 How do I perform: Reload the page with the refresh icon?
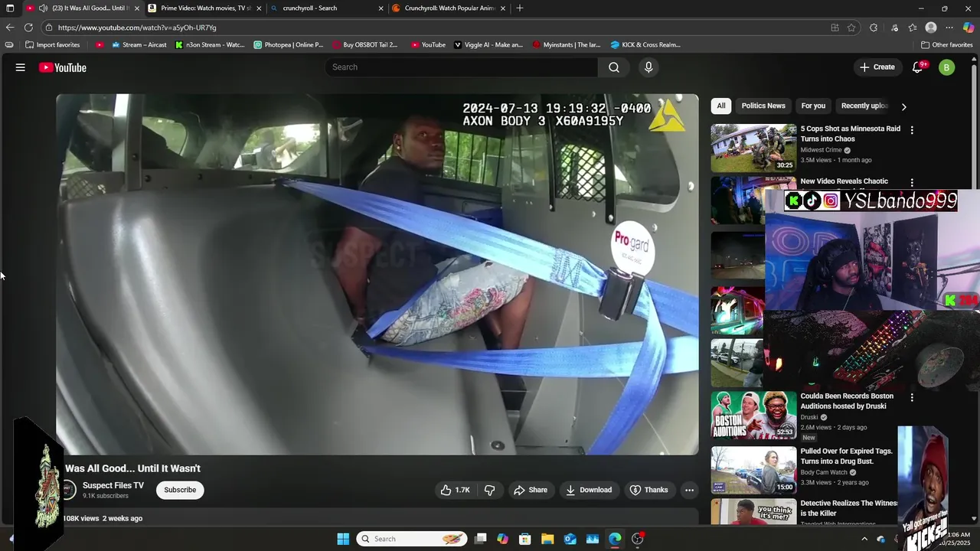28,28
